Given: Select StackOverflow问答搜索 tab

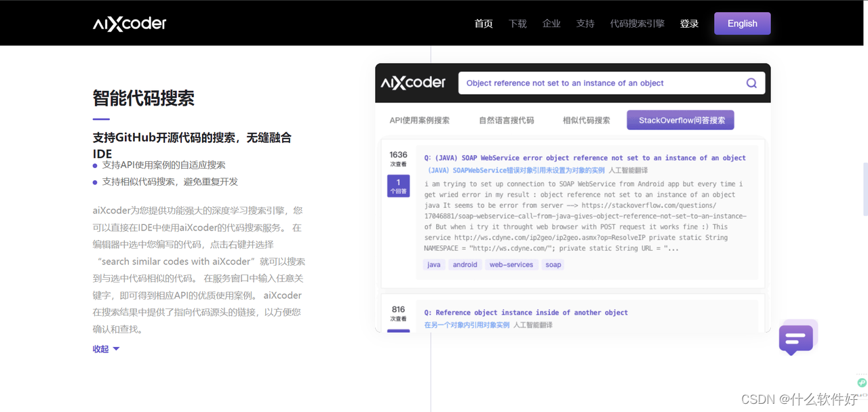Looking at the screenshot, I should click(681, 121).
